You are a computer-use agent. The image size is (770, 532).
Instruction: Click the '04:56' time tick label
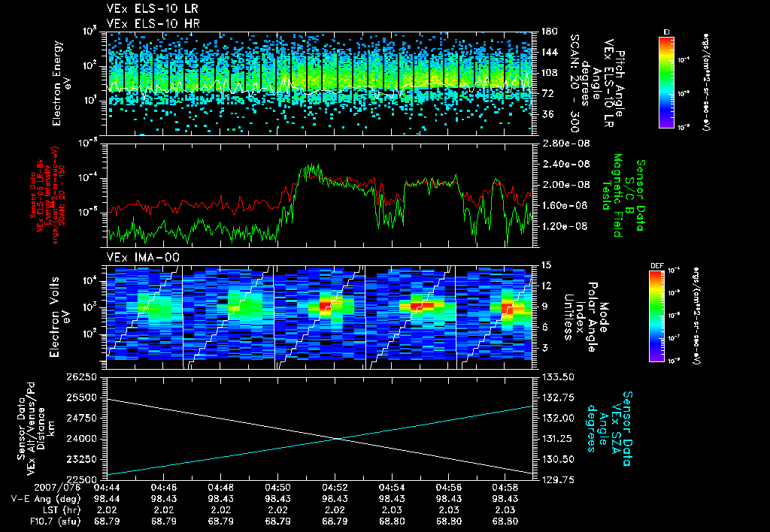click(x=448, y=488)
